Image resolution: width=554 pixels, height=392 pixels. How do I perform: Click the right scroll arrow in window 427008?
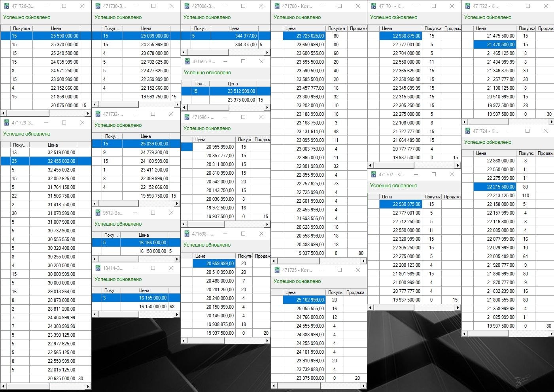pyautogui.click(x=267, y=53)
